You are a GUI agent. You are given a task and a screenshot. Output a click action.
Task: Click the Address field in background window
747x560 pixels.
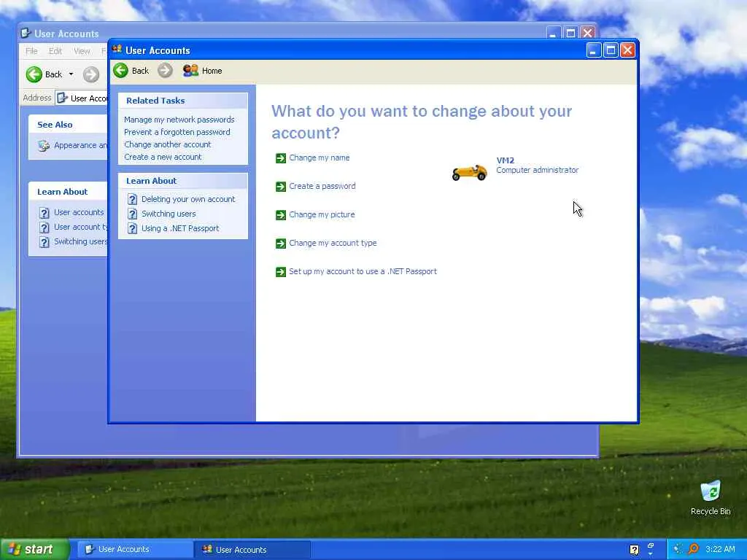(x=82, y=98)
